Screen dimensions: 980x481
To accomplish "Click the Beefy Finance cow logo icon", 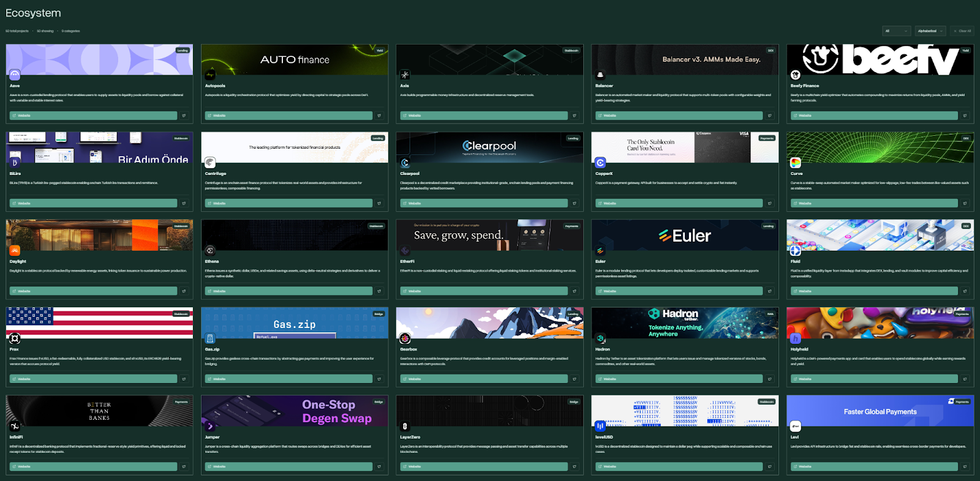I will point(796,75).
